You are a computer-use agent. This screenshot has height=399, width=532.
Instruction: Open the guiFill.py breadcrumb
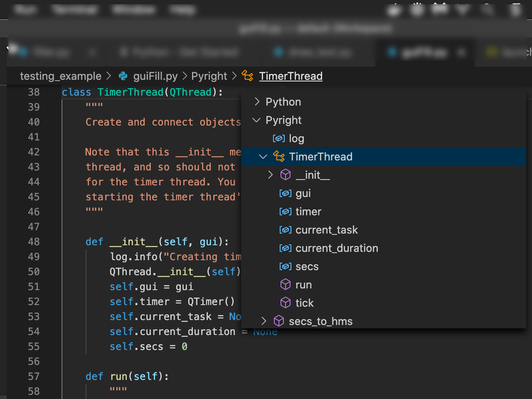click(155, 76)
